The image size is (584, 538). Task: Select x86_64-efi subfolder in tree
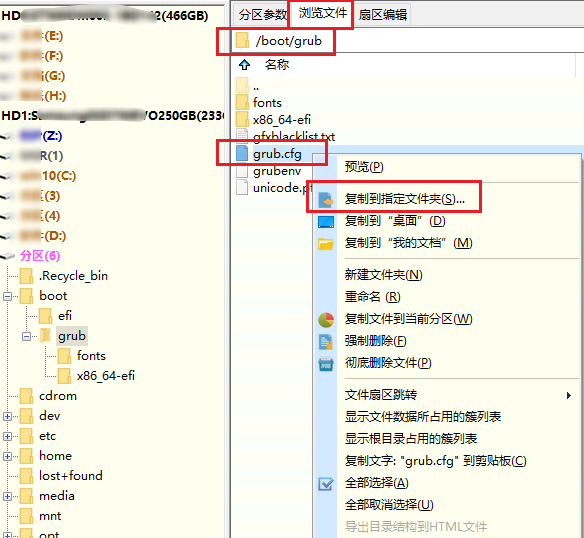(x=105, y=376)
